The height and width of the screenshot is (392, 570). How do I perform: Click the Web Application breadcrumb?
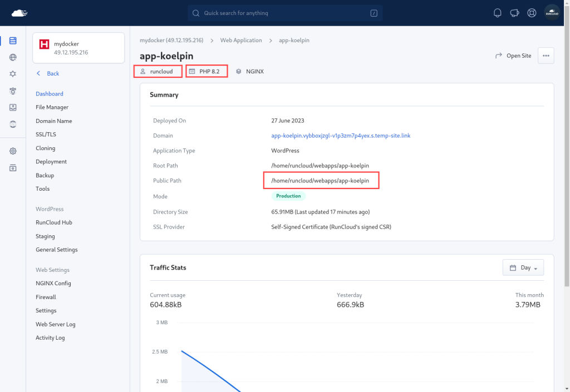[241, 40]
